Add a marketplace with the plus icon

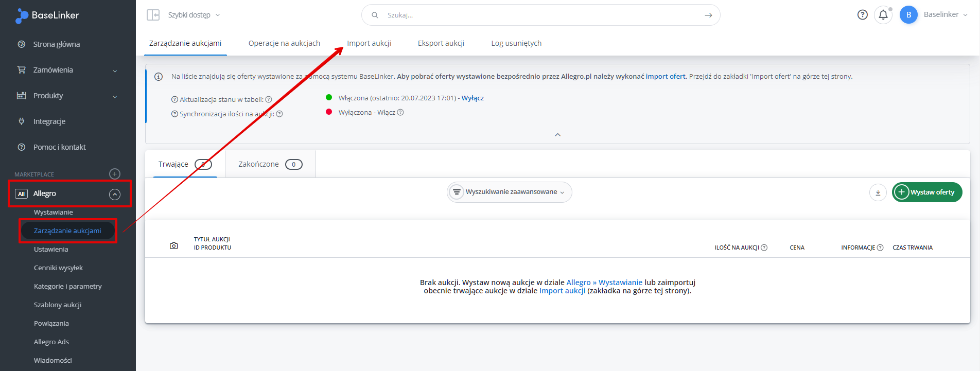(x=115, y=174)
